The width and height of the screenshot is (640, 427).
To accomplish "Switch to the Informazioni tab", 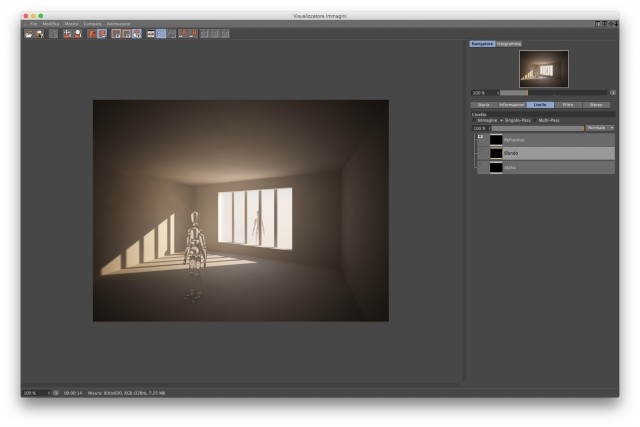I will 511,105.
